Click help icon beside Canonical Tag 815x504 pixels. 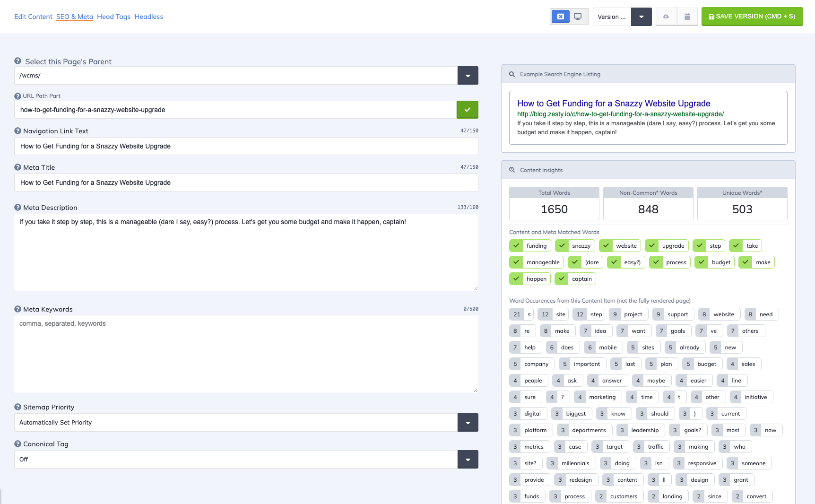[x=17, y=443]
